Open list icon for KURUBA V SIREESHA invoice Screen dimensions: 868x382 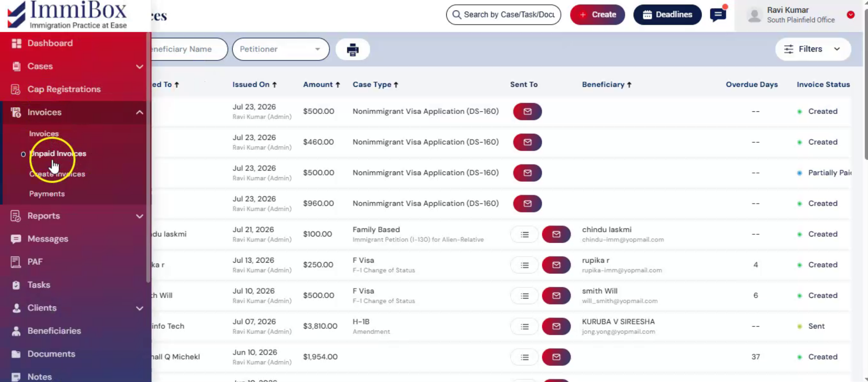point(524,327)
